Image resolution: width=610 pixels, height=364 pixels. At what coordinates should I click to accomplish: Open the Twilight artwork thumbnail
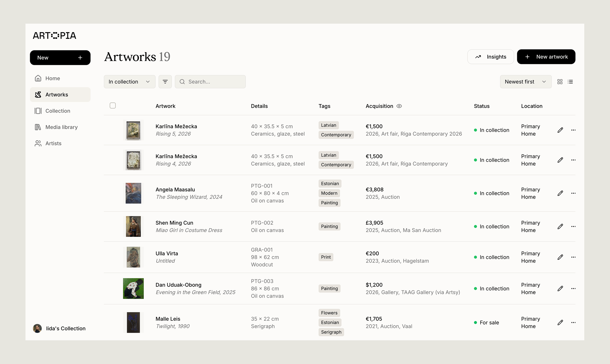tap(133, 323)
